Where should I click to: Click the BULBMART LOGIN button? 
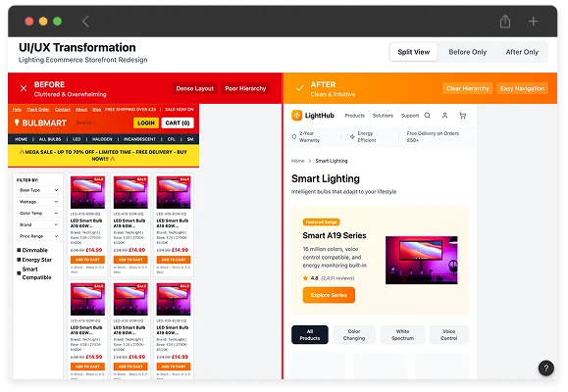coord(146,123)
